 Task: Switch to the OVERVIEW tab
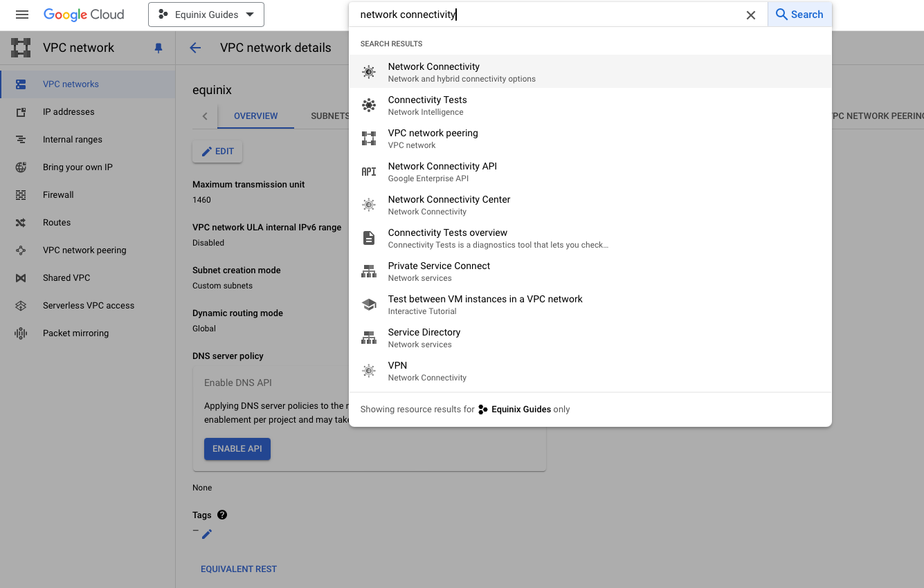(x=255, y=116)
